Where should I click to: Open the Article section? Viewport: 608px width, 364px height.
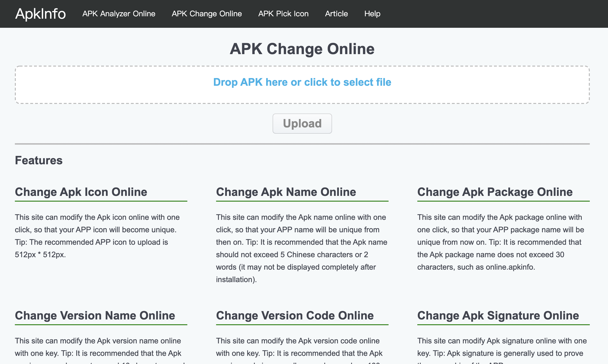pyautogui.click(x=336, y=14)
